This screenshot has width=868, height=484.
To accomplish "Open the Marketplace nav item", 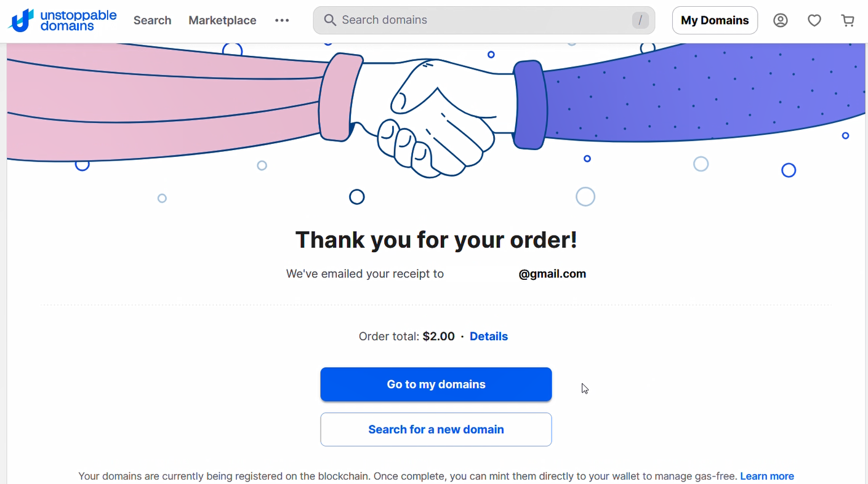I will [222, 20].
